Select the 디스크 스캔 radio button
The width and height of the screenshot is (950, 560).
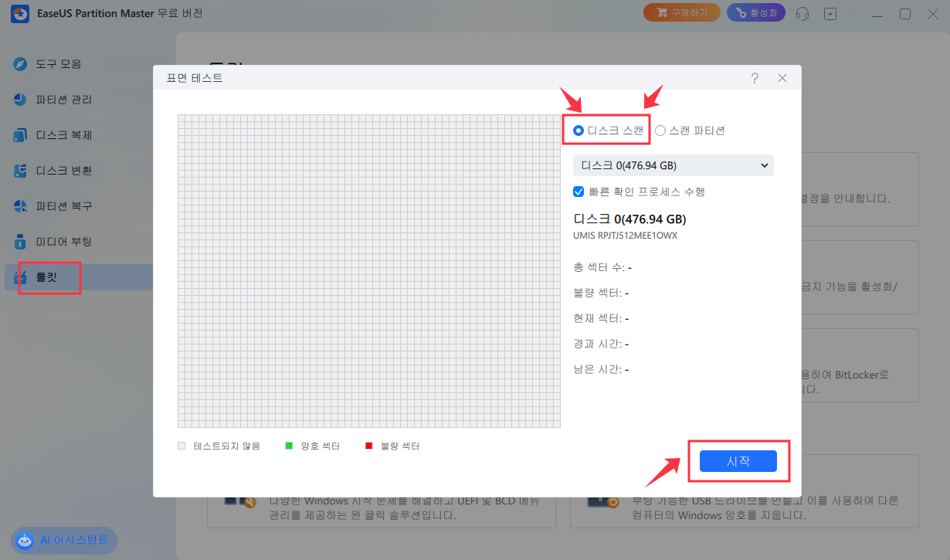(x=578, y=131)
